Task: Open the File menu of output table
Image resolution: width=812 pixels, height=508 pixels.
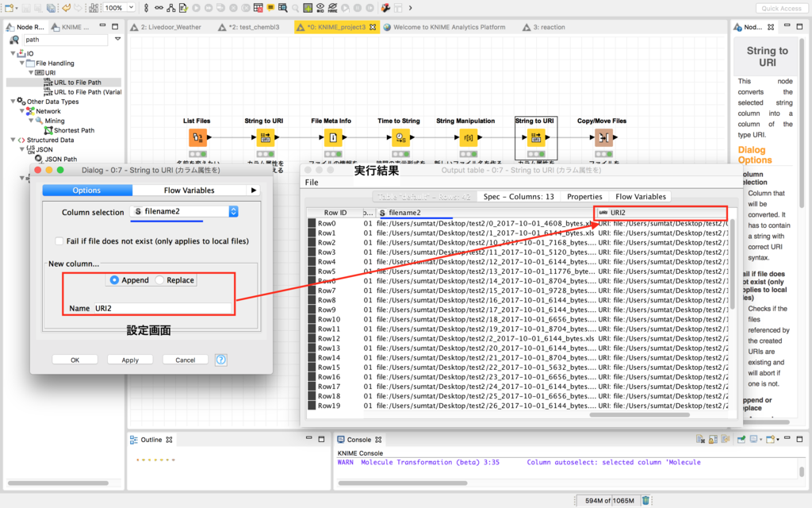Action: [311, 183]
